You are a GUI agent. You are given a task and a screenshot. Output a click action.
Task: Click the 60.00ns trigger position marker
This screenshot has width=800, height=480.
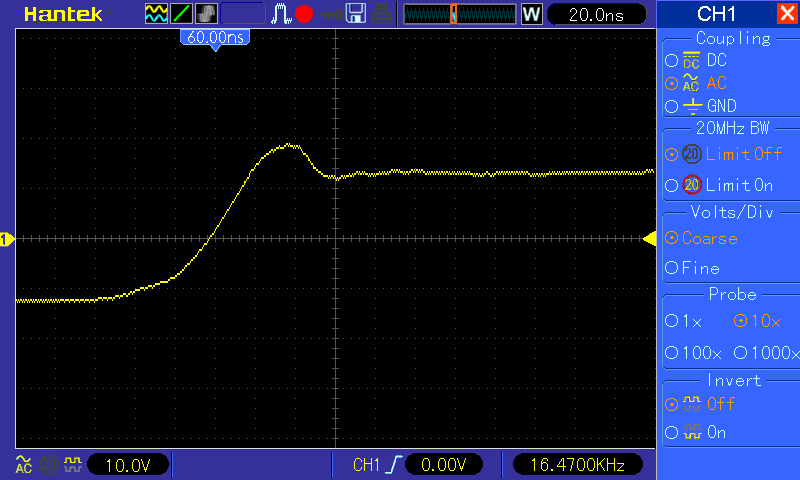click(x=215, y=39)
